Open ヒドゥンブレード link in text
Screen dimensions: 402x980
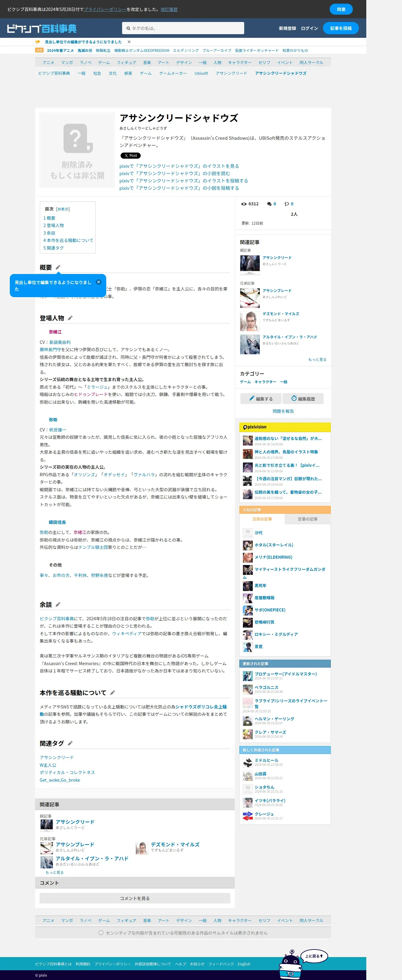pos(91,395)
